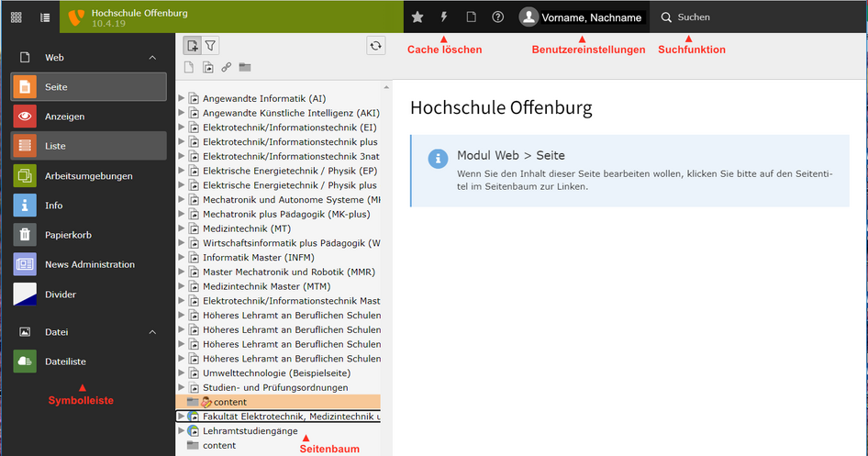Refresh the page tree
The image size is (868, 456).
coord(374,45)
